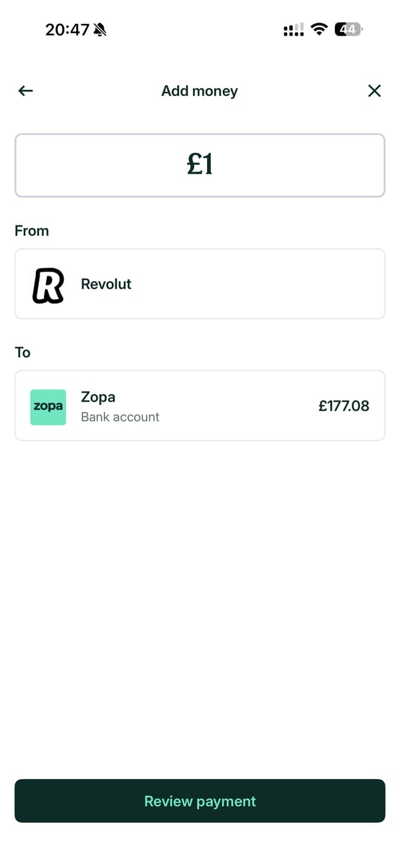
Task: Tap the Bank account subtitle
Action: (x=120, y=417)
